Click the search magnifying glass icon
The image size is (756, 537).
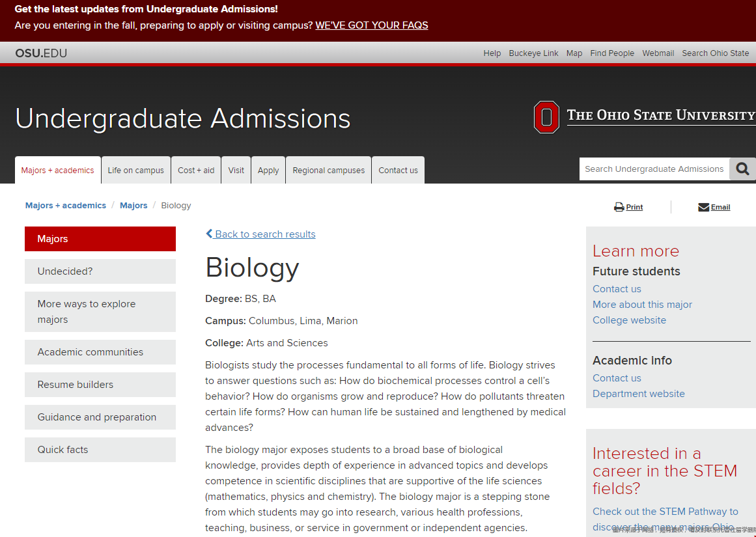742,169
